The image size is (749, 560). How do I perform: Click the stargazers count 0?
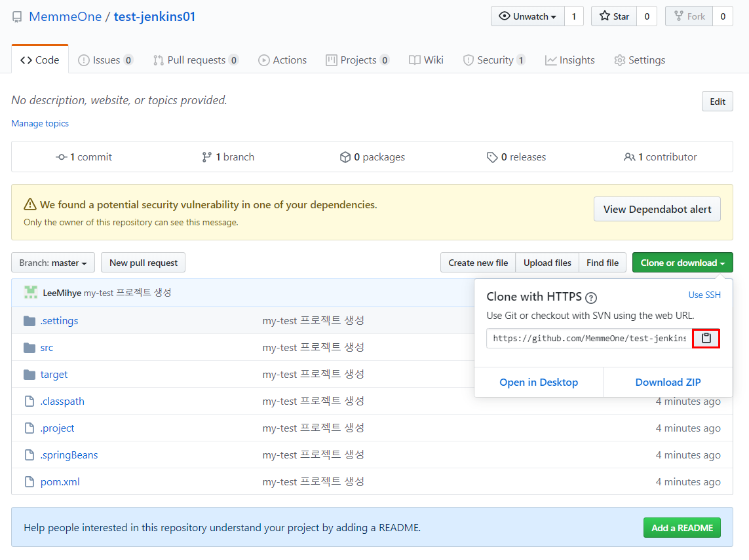pos(647,16)
